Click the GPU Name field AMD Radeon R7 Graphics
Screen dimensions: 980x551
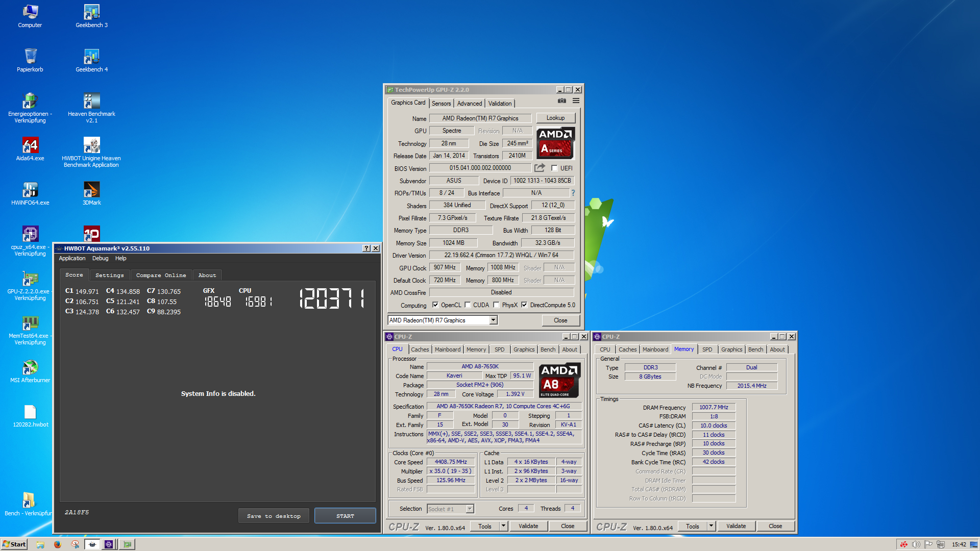(x=480, y=118)
